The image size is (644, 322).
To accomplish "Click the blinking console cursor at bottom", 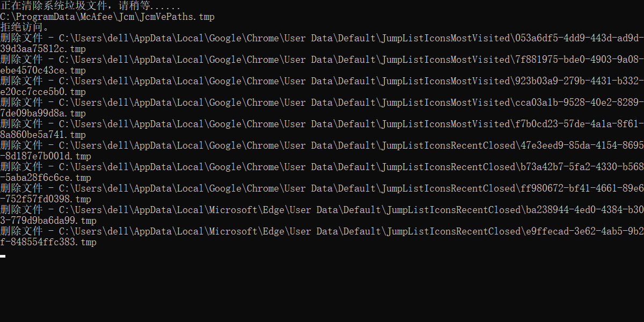I will (3, 256).
